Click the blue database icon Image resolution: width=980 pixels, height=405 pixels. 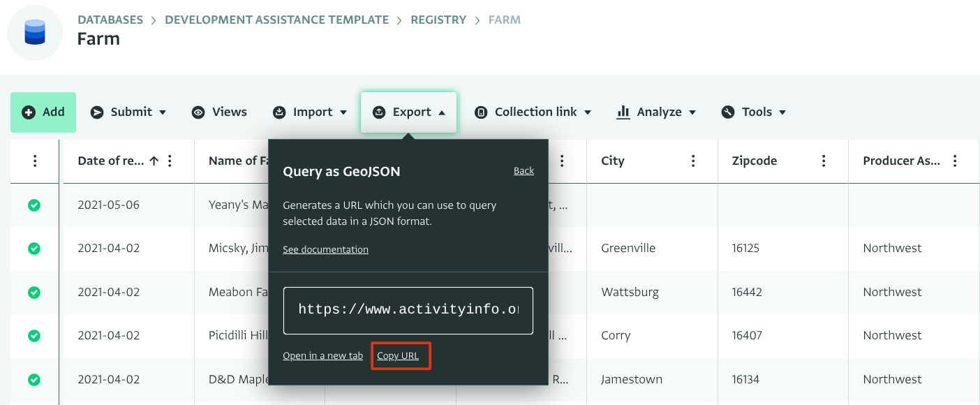[x=35, y=32]
